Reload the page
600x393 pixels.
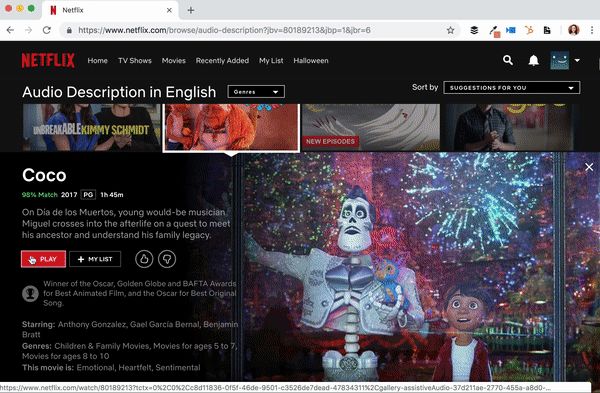(x=47, y=30)
